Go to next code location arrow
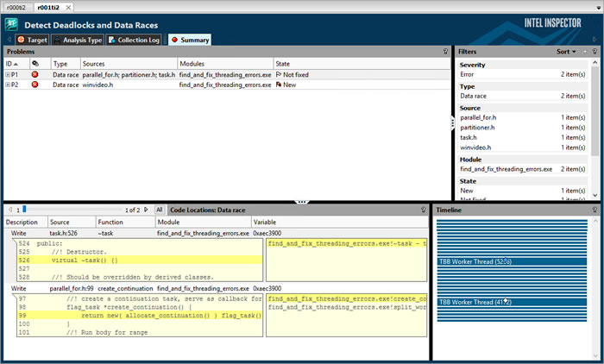 147,210
